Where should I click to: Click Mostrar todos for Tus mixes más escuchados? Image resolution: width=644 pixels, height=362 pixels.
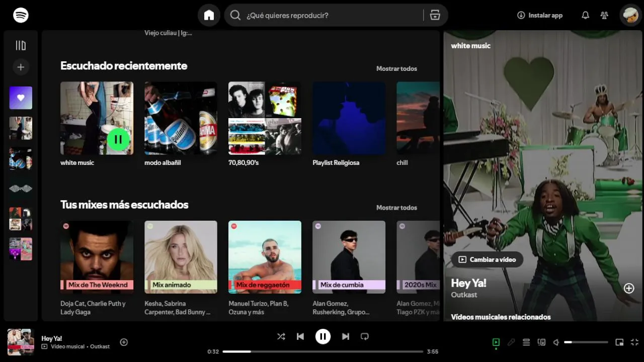point(396,208)
